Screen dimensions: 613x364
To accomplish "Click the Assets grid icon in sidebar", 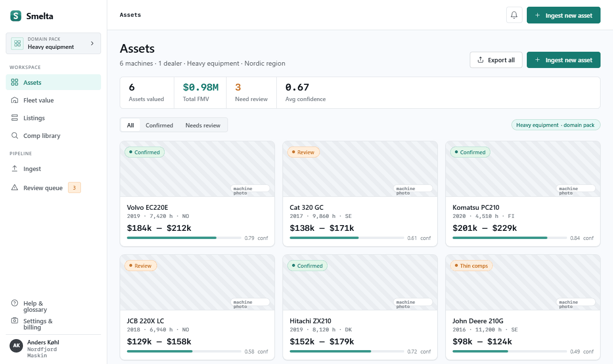I will (x=15, y=82).
